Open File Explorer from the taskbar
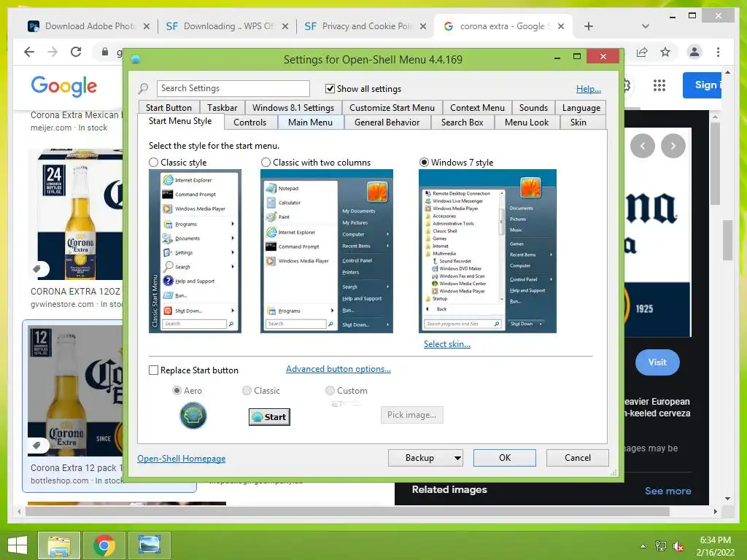Viewport: 747px width, 560px height. click(59, 545)
